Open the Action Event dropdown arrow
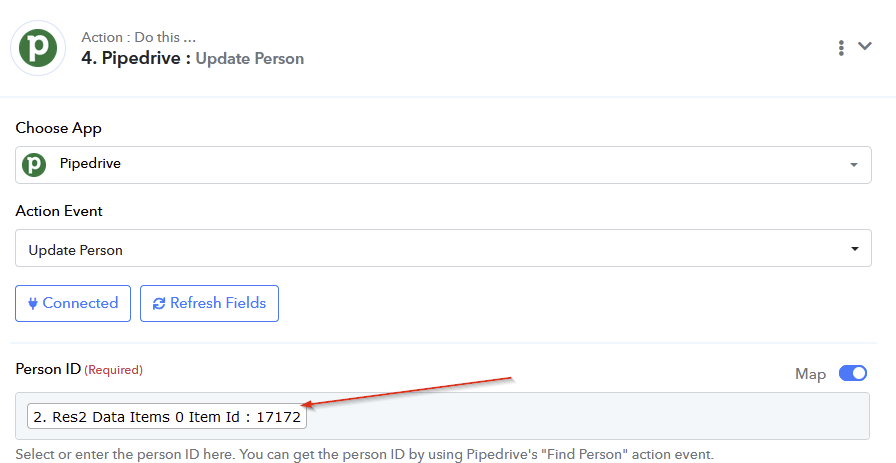Screen dimensions: 896x463 (855, 249)
